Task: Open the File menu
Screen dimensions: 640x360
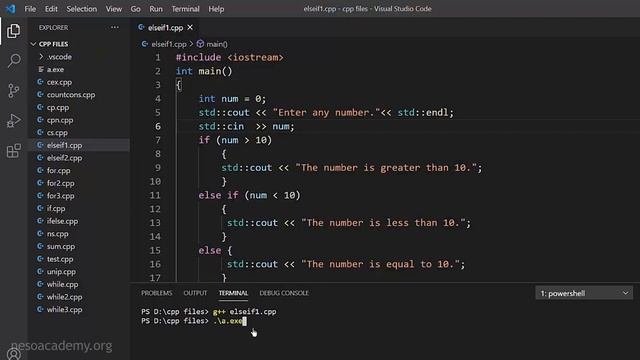Action: (30, 9)
